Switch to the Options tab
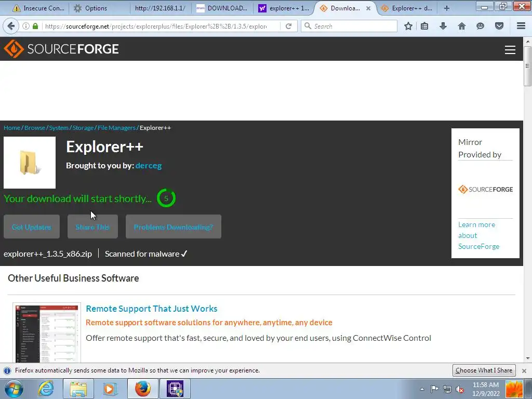 (x=96, y=8)
